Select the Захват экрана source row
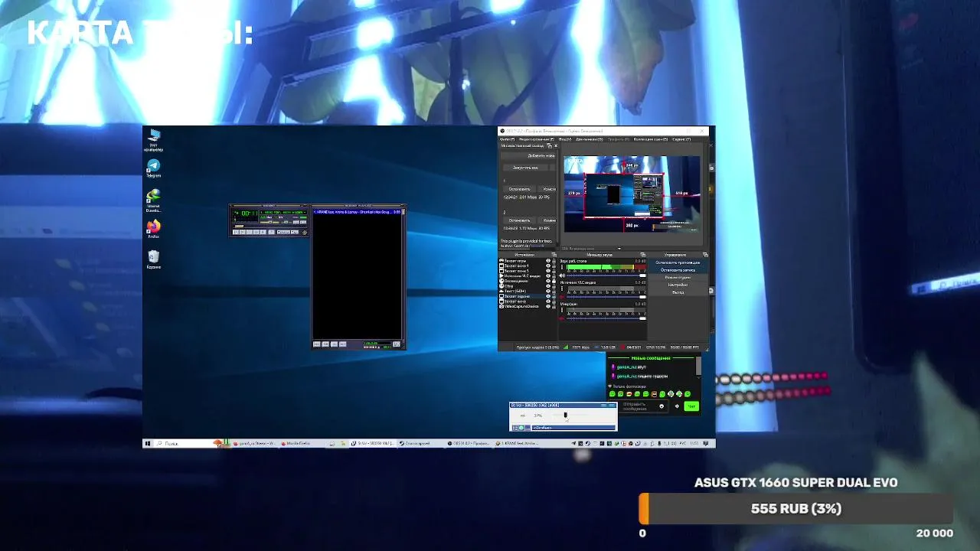 [x=528, y=296]
